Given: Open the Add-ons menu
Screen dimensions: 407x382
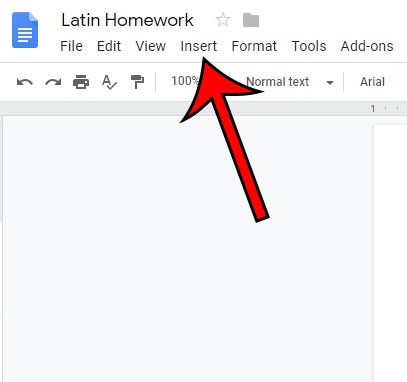Looking at the screenshot, I should click(367, 46).
